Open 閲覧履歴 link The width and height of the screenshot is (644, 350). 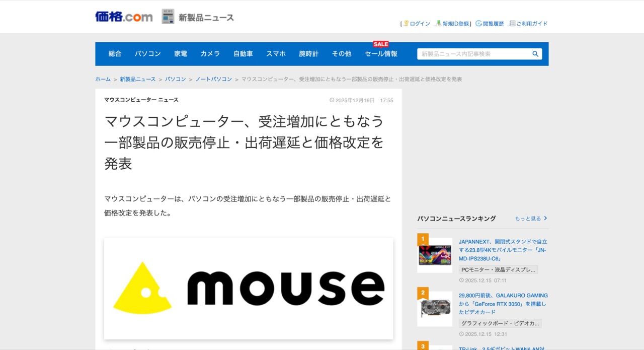click(493, 24)
